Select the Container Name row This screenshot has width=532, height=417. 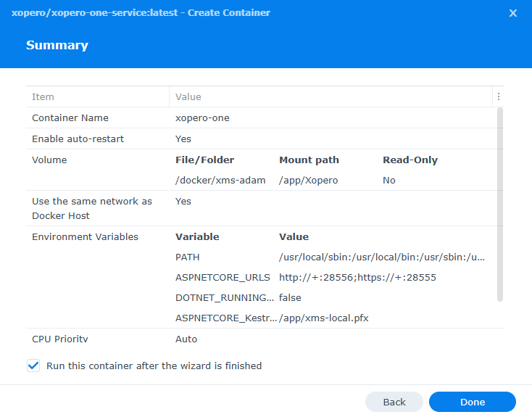click(x=70, y=117)
